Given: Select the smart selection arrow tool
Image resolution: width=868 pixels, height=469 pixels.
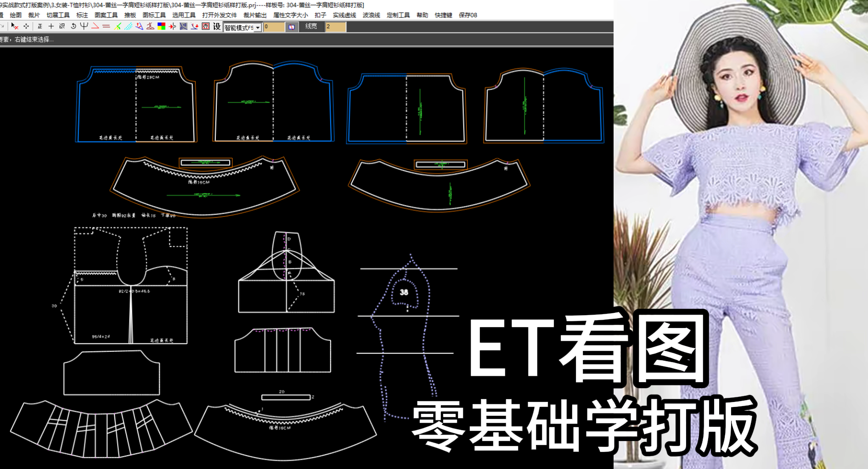Looking at the screenshot, I should pyautogui.click(x=13, y=26).
